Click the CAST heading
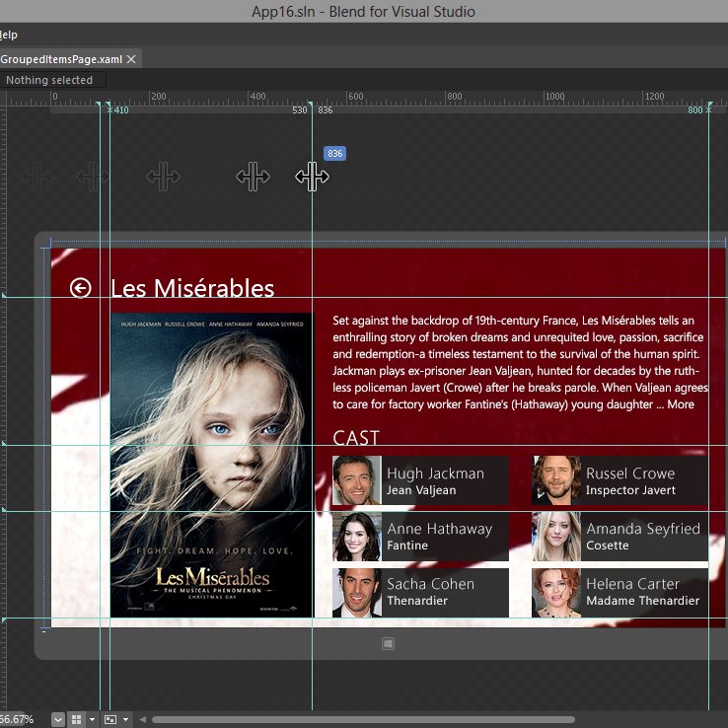Viewport: 728px width, 728px height. point(356,438)
